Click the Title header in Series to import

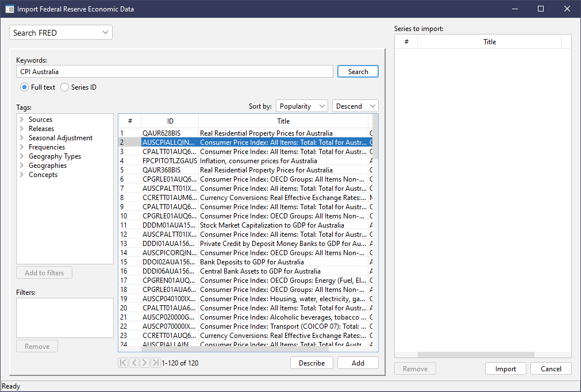click(490, 42)
